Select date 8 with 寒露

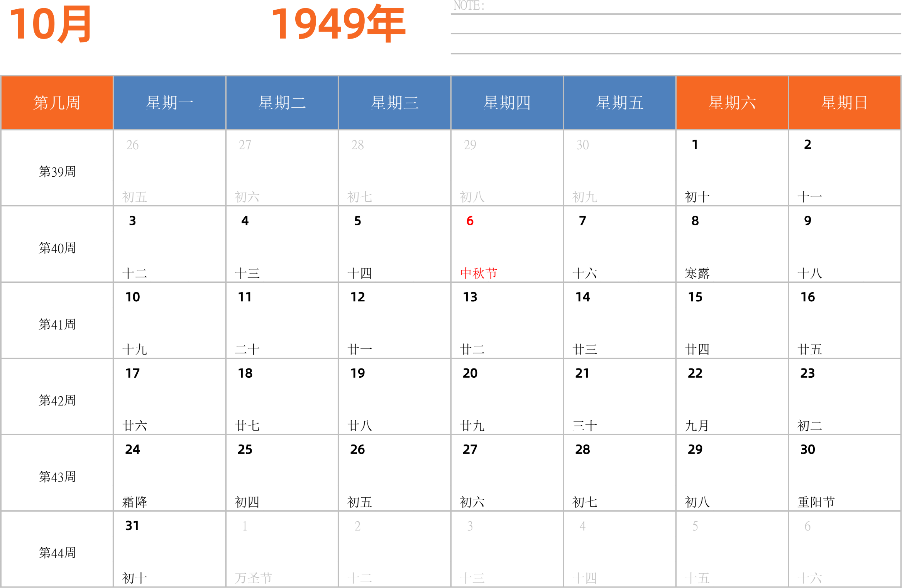pos(732,244)
